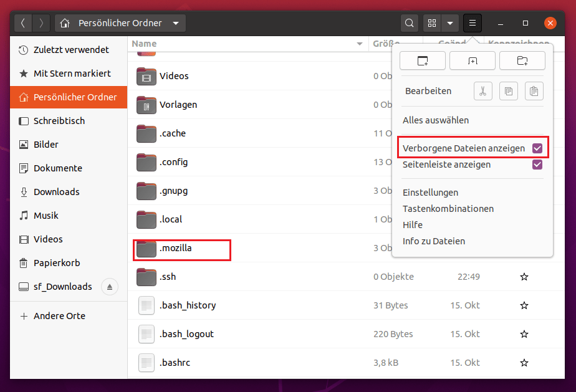The height and width of the screenshot is (392, 576).
Task: Create a new folder with the popover icon
Action: click(522, 60)
